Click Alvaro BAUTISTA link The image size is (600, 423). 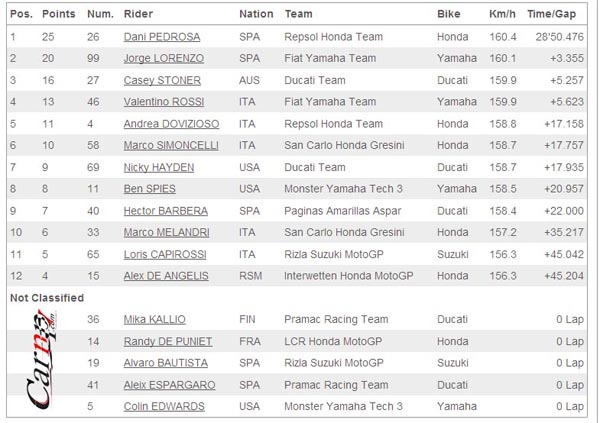165,363
